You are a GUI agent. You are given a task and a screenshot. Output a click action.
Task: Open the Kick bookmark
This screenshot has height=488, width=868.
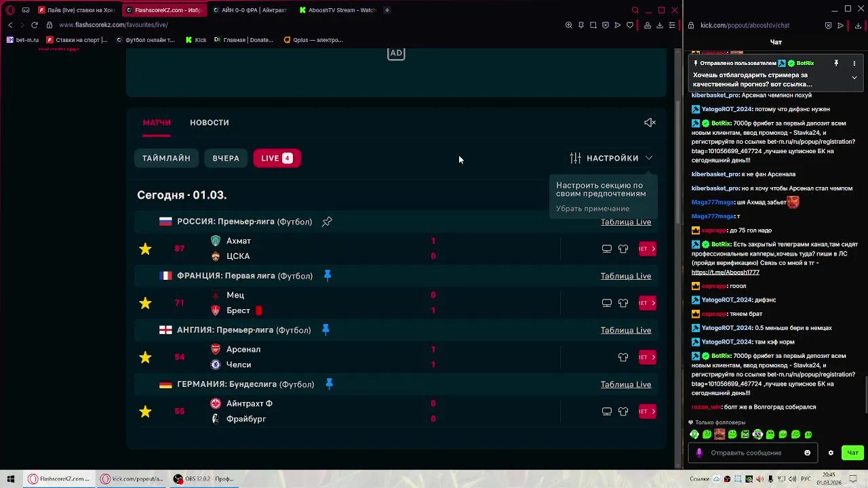[x=196, y=40]
